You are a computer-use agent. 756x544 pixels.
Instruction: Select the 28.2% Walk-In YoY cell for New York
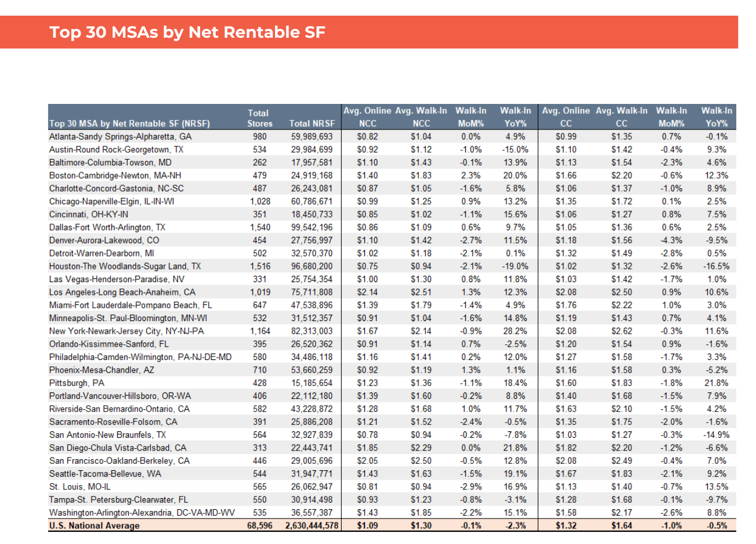point(515,331)
